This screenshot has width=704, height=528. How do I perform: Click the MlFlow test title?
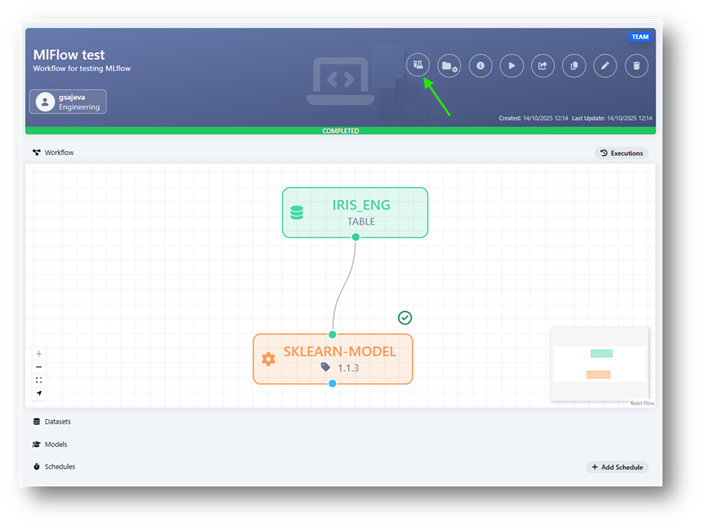(69, 55)
